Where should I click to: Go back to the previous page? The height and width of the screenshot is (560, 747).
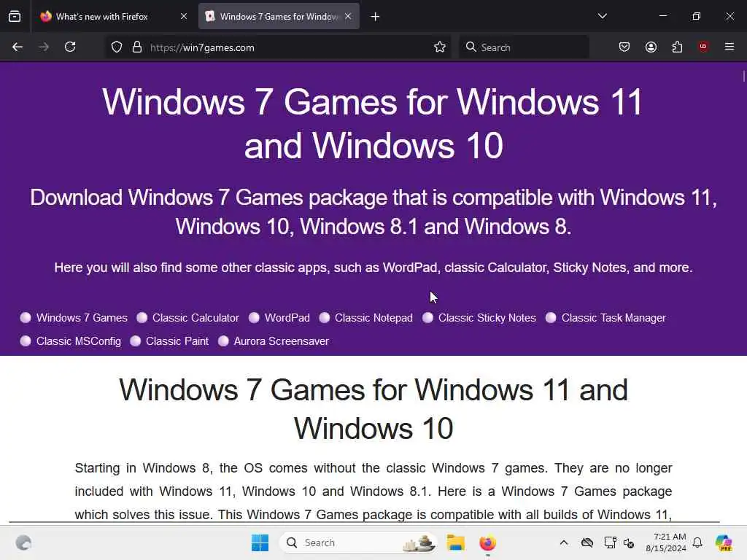tap(18, 47)
